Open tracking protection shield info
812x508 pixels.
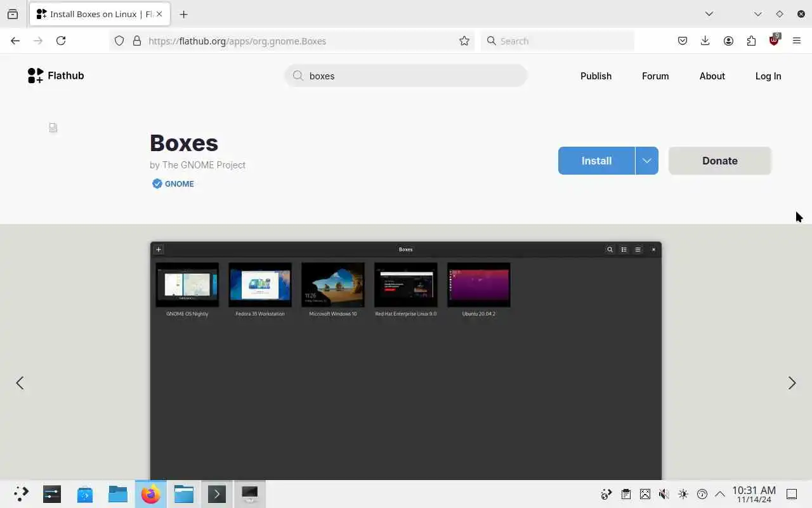coord(119,41)
